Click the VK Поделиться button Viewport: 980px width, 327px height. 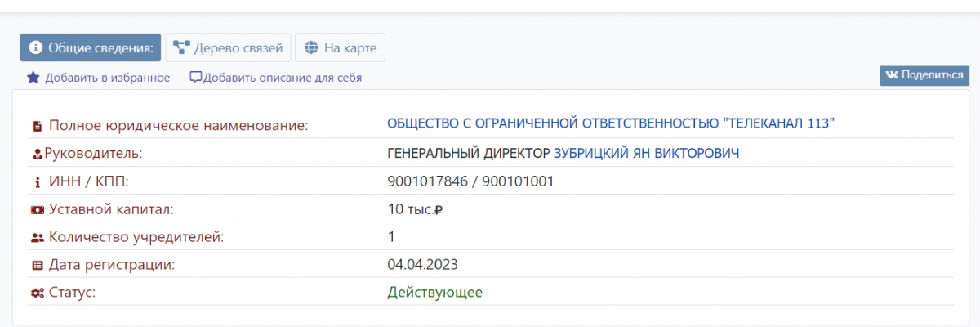coord(924,75)
